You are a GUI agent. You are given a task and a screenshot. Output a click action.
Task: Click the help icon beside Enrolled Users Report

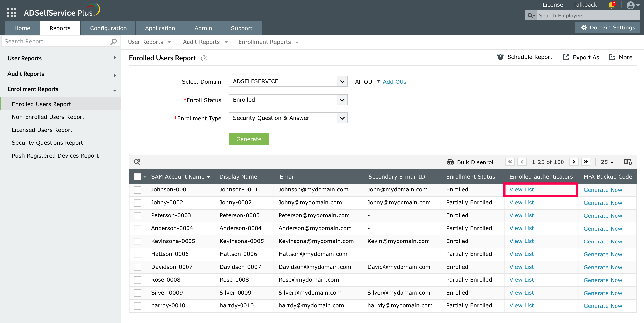(x=204, y=58)
